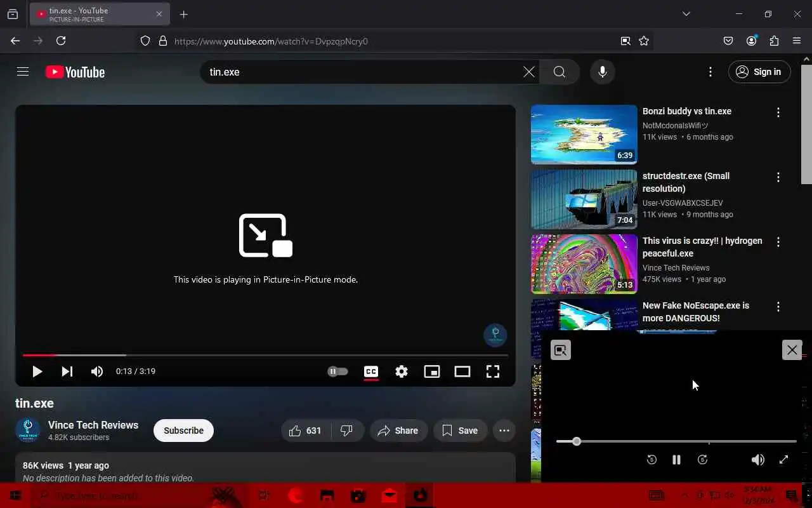
Task: Open Vince Tech Reviews channel avatar
Action: click(x=28, y=431)
